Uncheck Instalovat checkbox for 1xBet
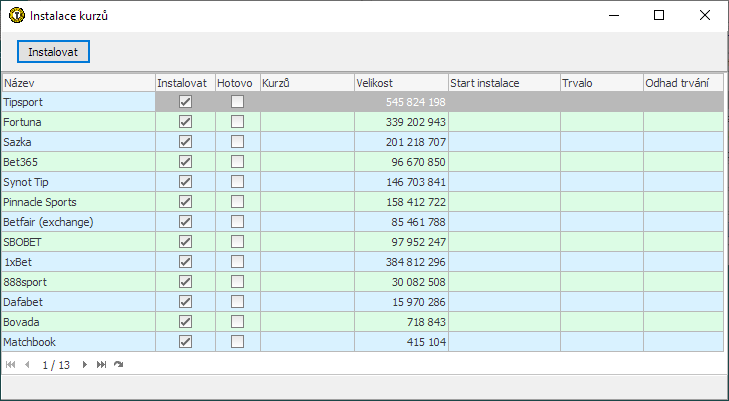This screenshot has height=401, width=729. (x=186, y=262)
